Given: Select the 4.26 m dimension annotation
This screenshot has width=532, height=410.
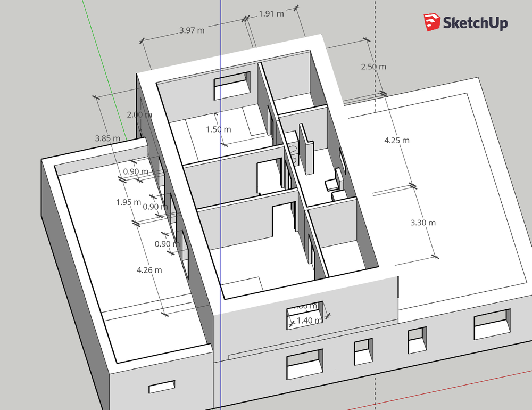Looking at the screenshot, I should [x=148, y=270].
